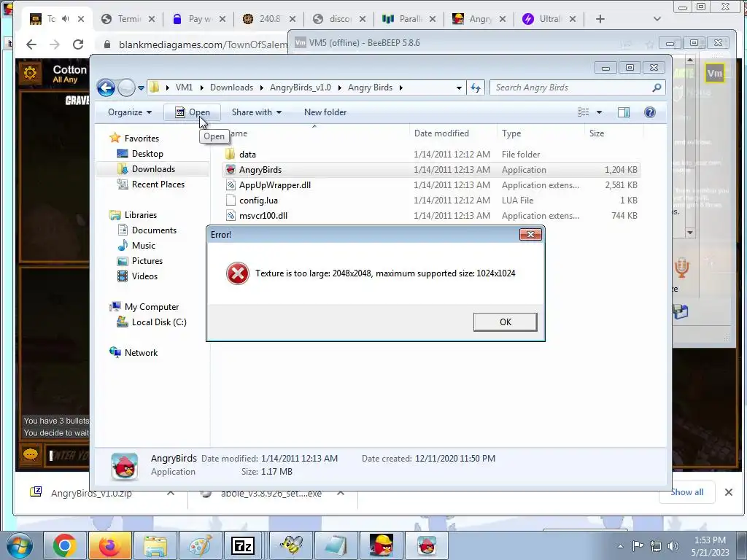Image resolution: width=747 pixels, height=560 pixels.
Task: Select AngryBirds_v1.0 in breadcrumb path
Action: coord(300,87)
